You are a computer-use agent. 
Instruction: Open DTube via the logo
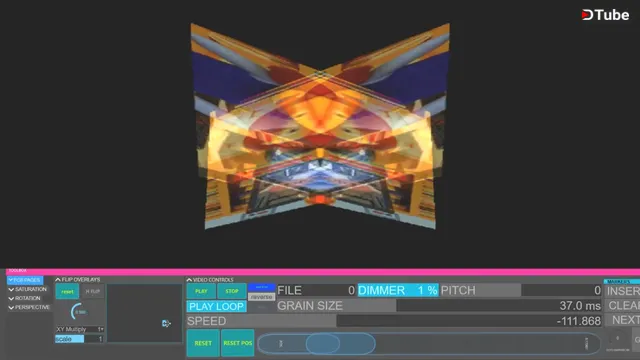pos(605,15)
